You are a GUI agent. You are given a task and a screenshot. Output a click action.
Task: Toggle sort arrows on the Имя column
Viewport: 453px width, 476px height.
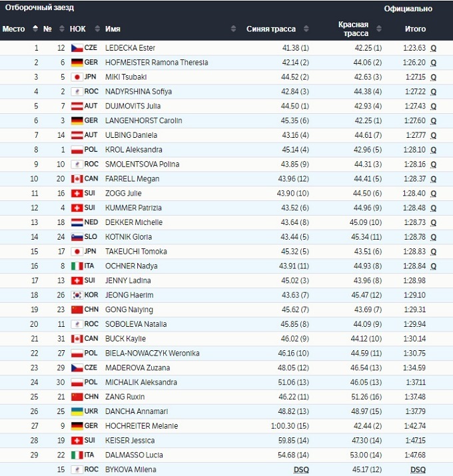[233, 29]
